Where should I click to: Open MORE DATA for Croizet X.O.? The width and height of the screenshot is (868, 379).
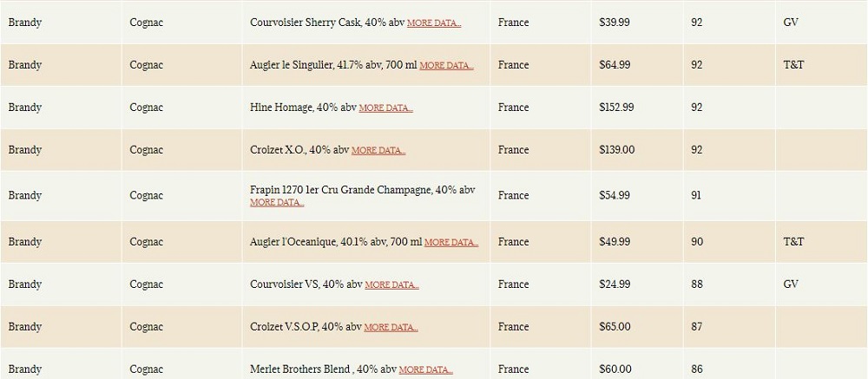378,151
